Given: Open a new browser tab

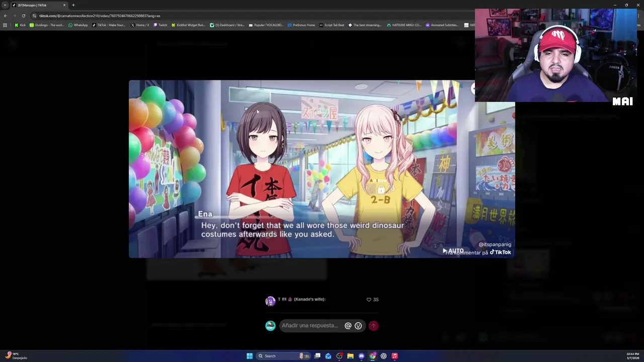Looking at the screenshot, I should (73, 5).
